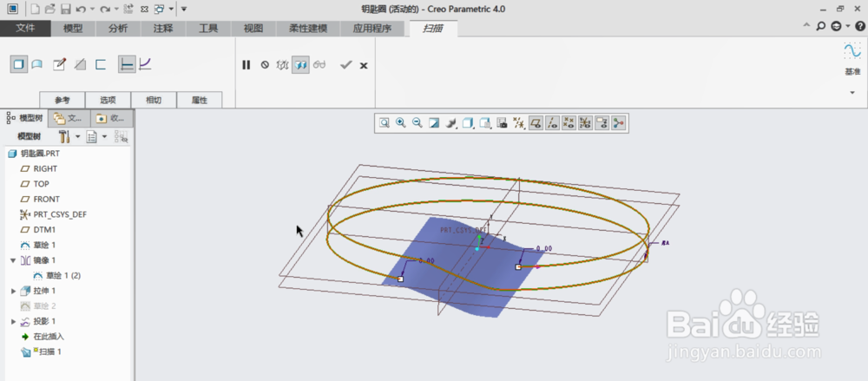Viewport: 868px width, 381px height.
Task: Toggle spin center display
Action: [x=618, y=123]
